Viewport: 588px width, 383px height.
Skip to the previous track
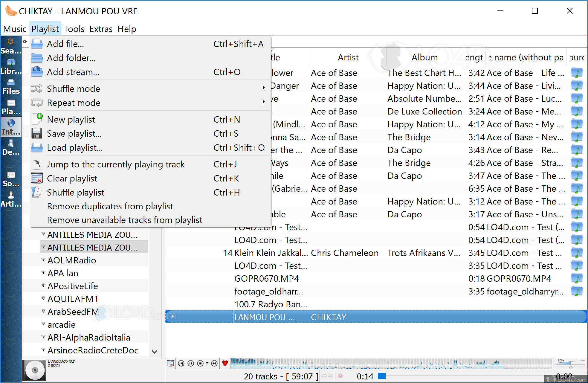[181, 363]
